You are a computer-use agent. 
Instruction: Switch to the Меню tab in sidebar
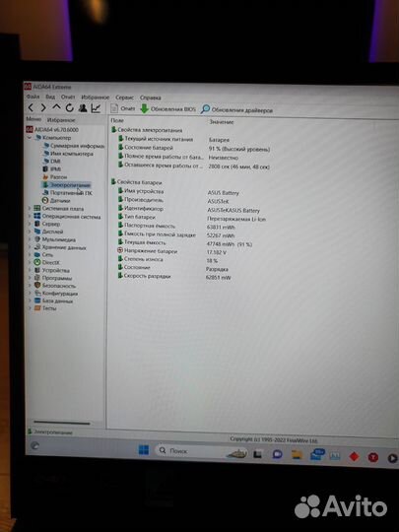pyautogui.click(x=33, y=119)
